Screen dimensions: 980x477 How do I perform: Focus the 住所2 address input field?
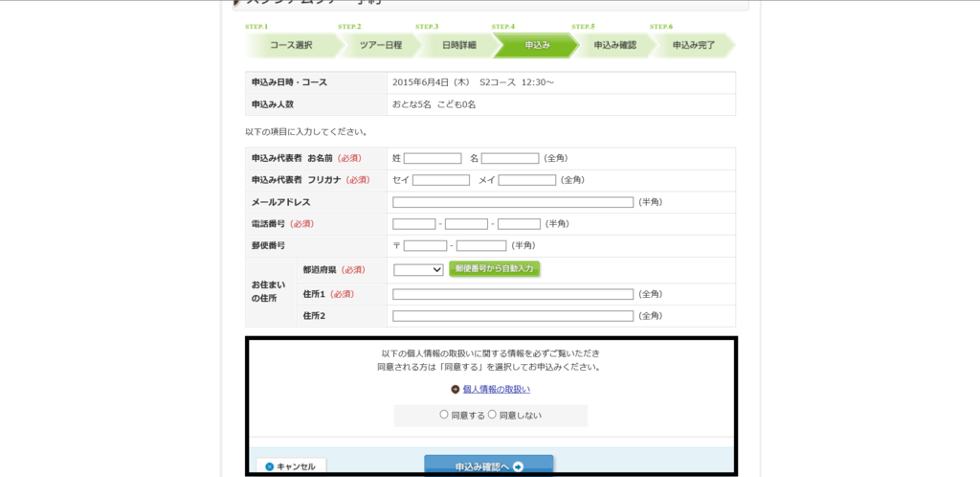pos(513,316)
